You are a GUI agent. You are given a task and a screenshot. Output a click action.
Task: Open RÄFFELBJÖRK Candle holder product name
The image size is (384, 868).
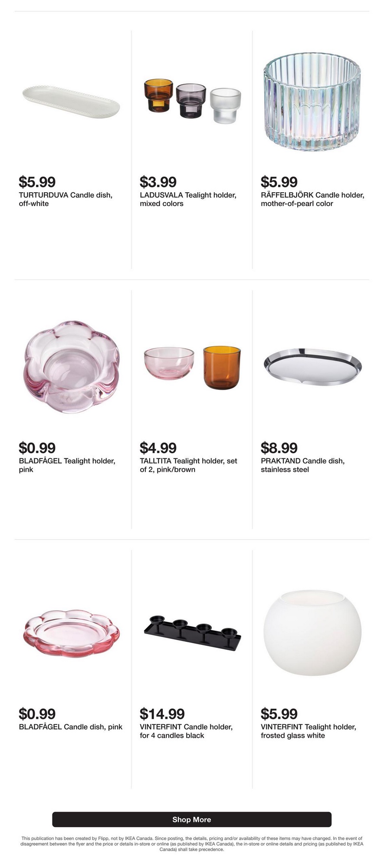click(x=312, y=199)
